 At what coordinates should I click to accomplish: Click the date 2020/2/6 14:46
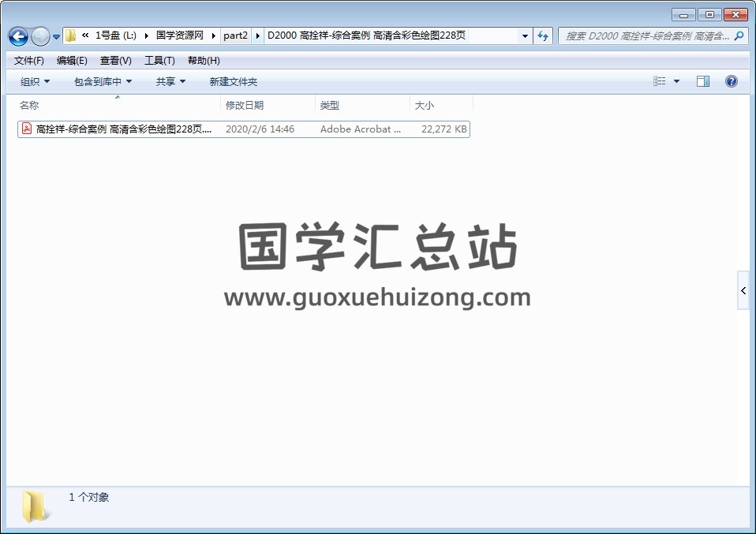coord(260,129)
